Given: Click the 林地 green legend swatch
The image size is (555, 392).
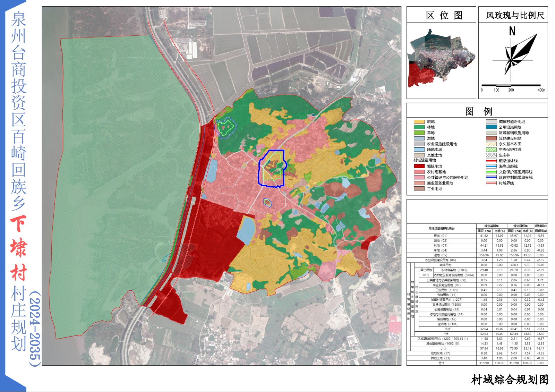Looking at the screenshot, I should click(x=419, y=127).
